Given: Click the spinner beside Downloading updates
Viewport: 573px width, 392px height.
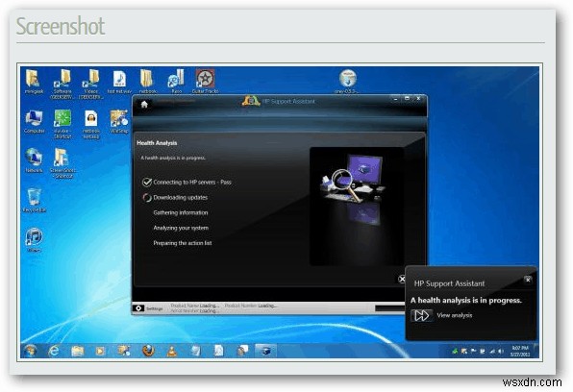Looking at the screenshot, I should [x=146, y=198].
